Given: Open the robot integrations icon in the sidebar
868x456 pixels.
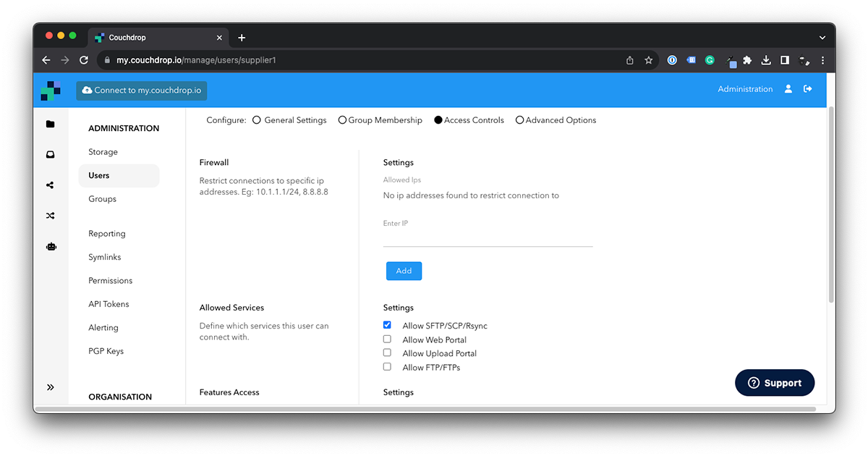Looking at the screenshot, I should pyautogui.click(x=51, y=246).
